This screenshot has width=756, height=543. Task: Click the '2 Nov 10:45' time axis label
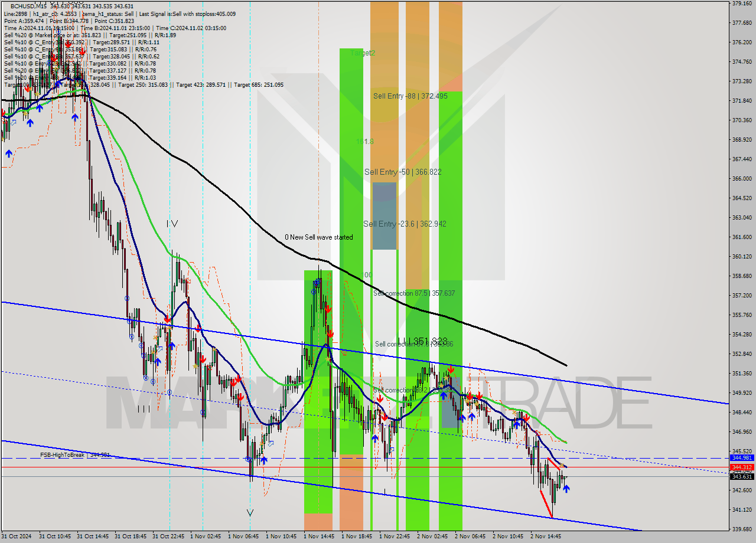point(508,537)
